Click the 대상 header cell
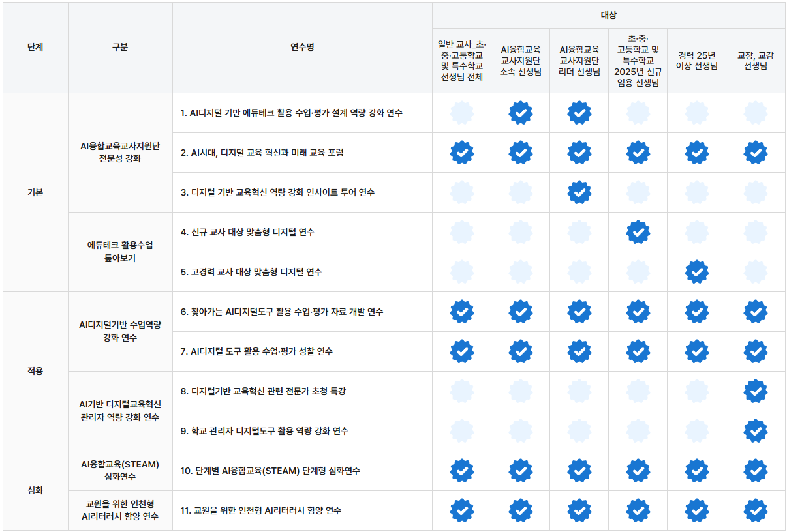 [608, 15]
